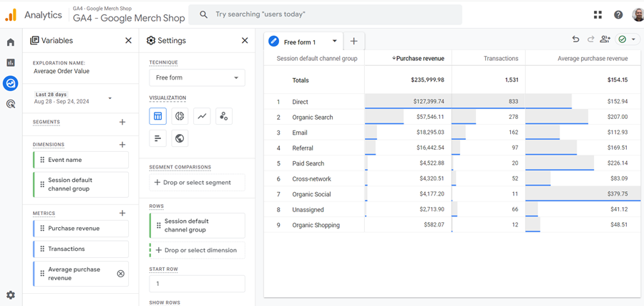
Task: Click Session default channel group column header
Action: (x=317, y=59)
